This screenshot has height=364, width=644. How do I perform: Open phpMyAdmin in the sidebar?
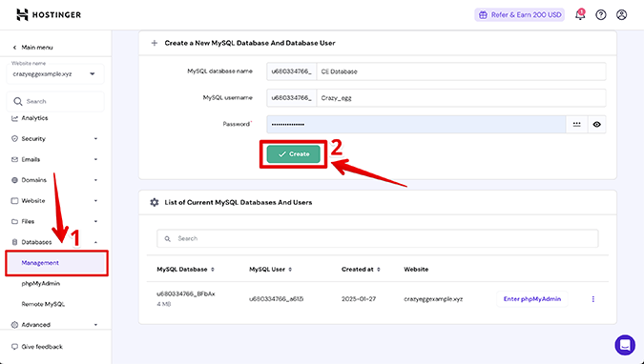click(x=41, y=284)
